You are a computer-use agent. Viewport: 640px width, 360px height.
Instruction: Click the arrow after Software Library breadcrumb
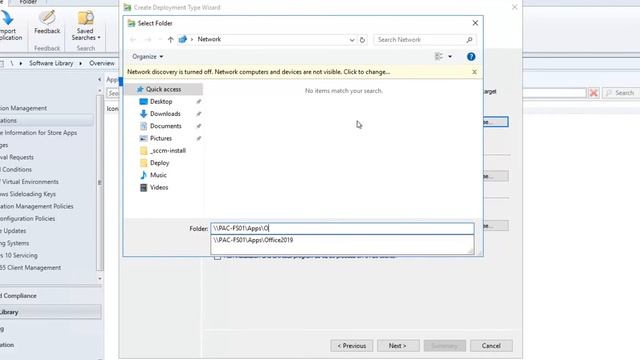point(80,63)
